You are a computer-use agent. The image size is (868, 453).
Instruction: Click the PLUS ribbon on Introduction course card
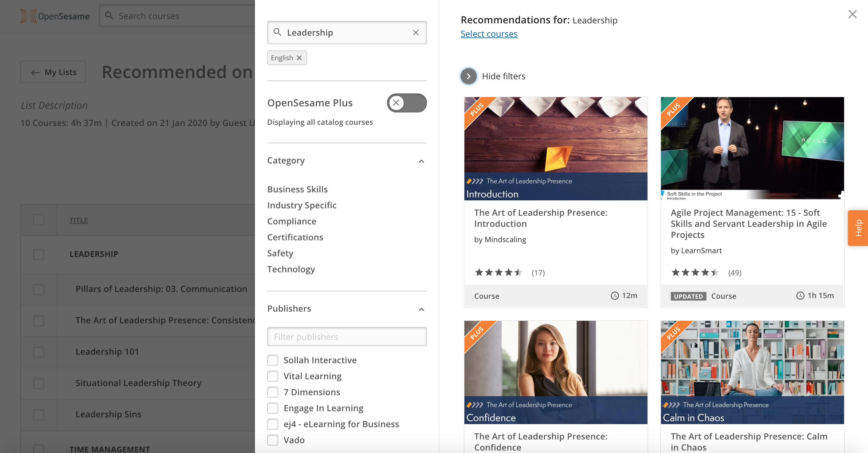477,110
